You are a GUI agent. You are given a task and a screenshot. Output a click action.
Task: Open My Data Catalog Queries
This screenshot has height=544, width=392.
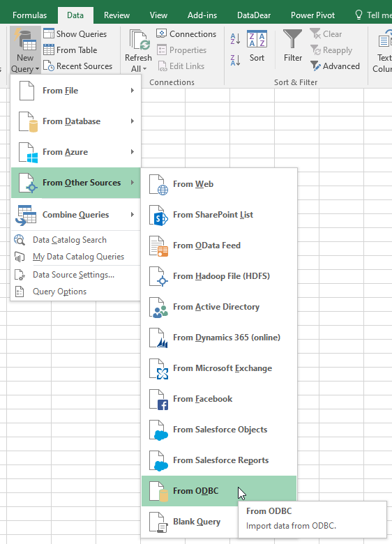[75, 257]
